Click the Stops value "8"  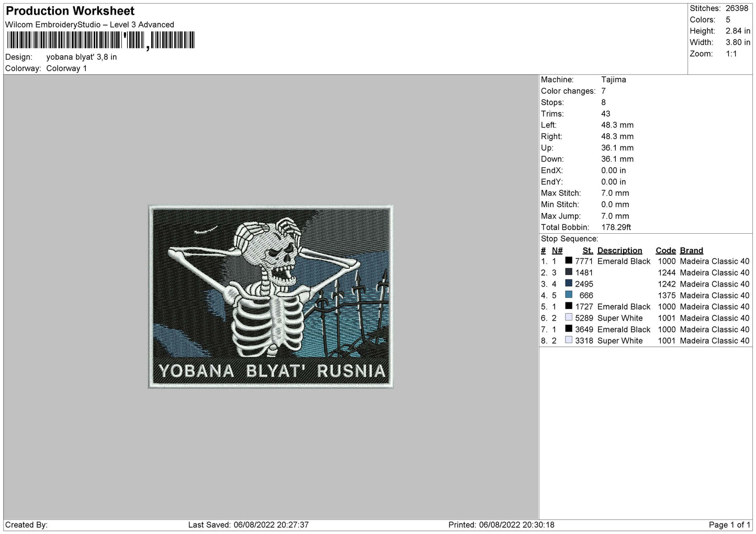603,103
